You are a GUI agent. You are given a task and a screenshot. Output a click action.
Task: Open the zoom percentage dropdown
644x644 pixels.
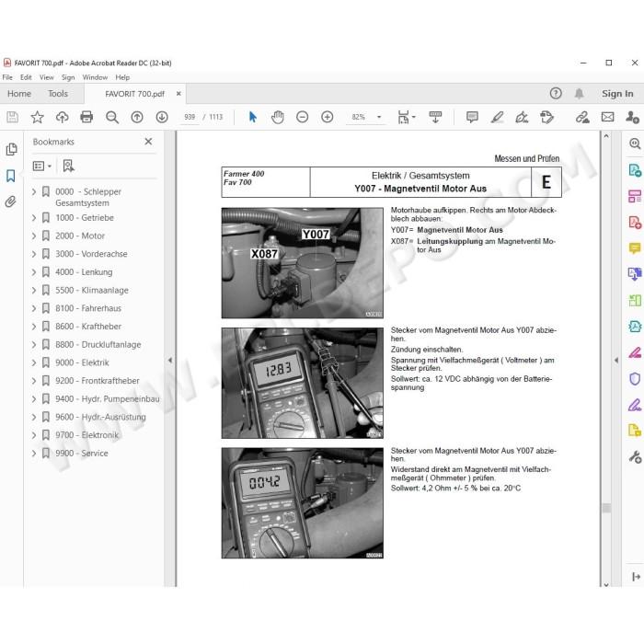(x=379, y=117)
